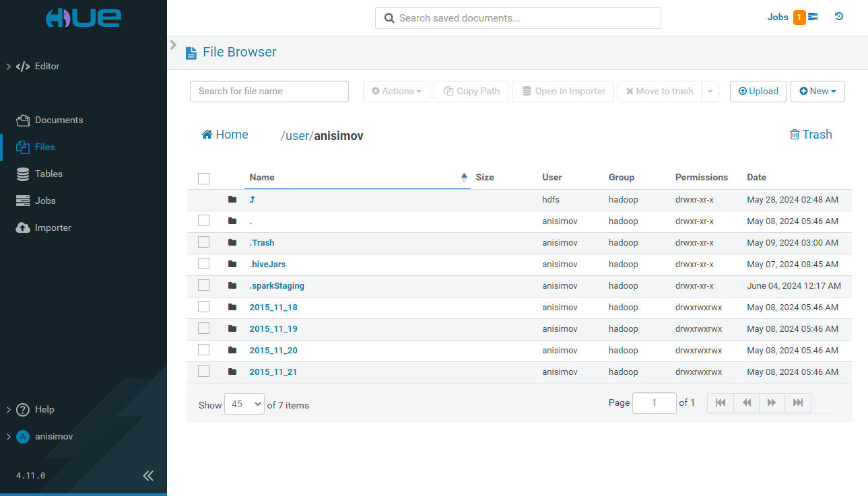Toggle the left assist panel chevron
This screenshot has height=496, width=868.
pyautogui.click(x=173, y=45)
